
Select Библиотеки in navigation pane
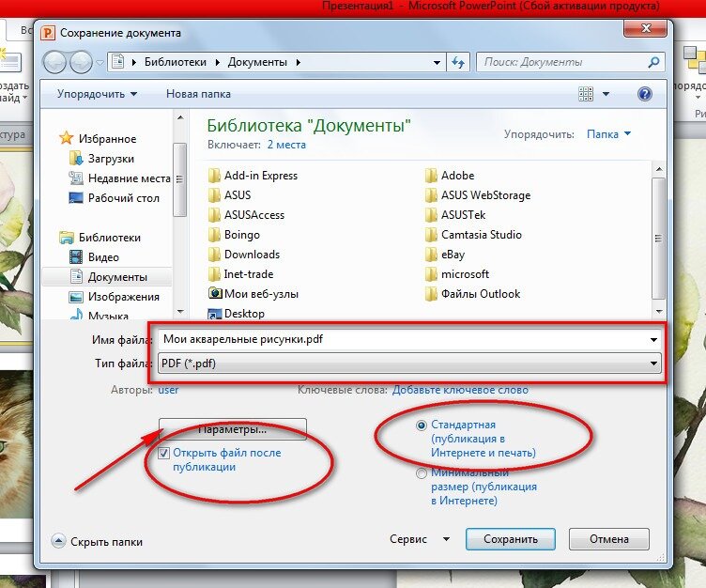[100, 237]
